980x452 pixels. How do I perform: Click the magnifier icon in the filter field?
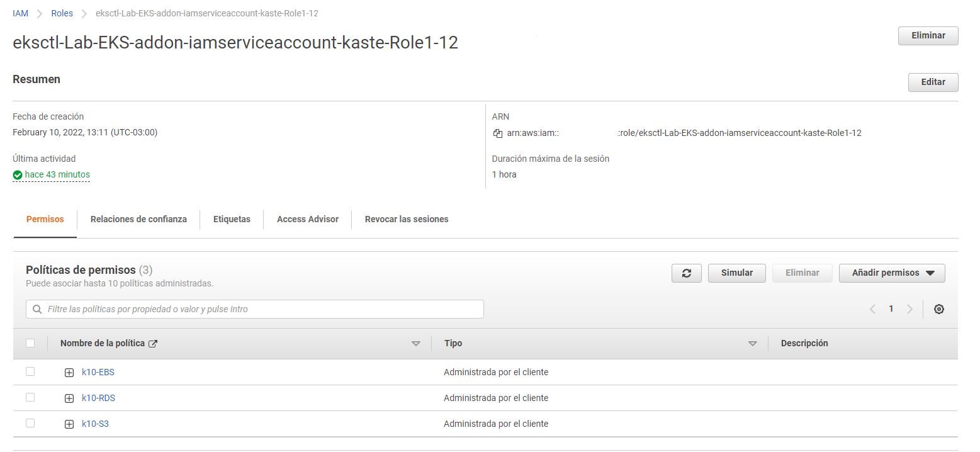(37, 309)
